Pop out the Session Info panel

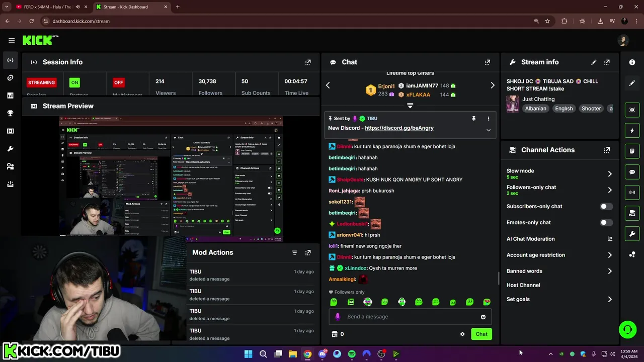click(x=308, y=62)
